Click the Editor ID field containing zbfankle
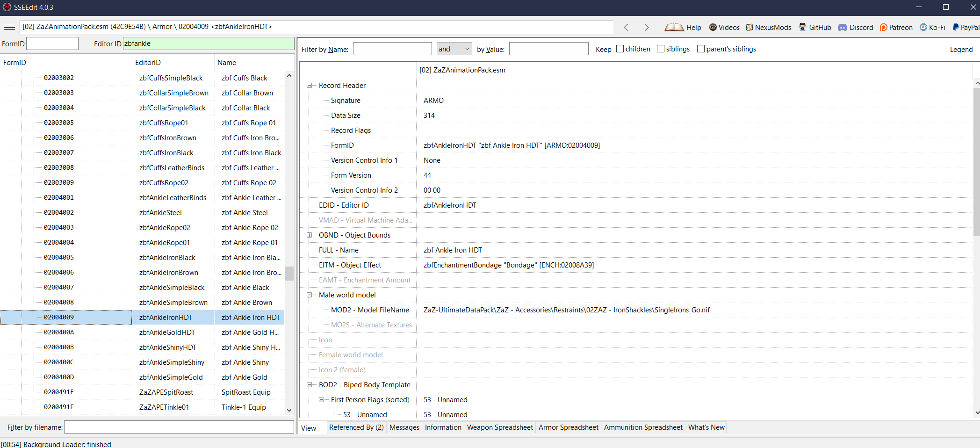 (x=209, y=43)
